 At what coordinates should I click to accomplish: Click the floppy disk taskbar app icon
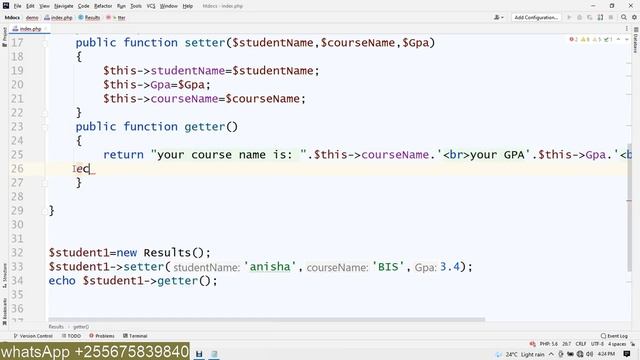pyautogui.click(x=199, y=354)
